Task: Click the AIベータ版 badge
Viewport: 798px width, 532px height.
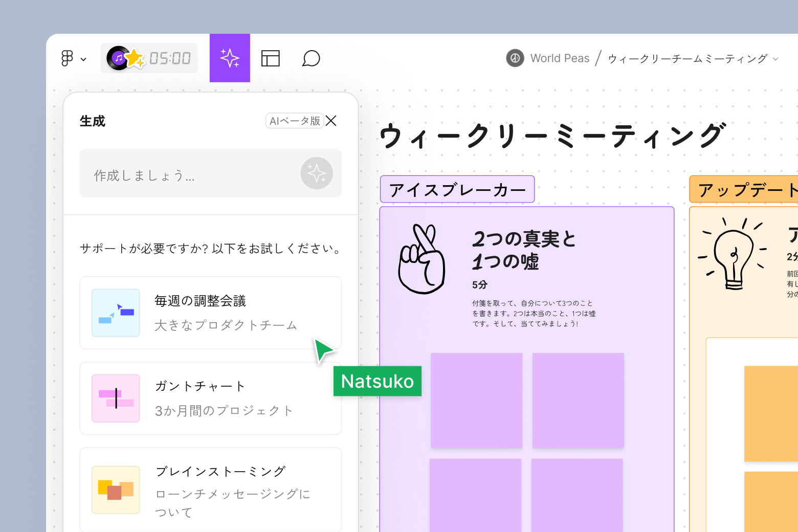Action: pyautogui.click(x=295, y=120)
